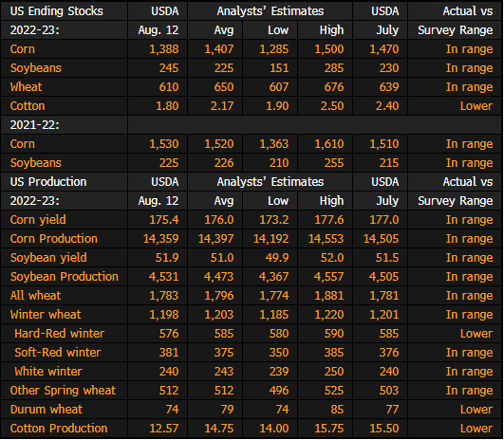Select Corn Production USDA value 14,359
The width and height of the screenshot is (504, 440).
(x=160, y=239)
